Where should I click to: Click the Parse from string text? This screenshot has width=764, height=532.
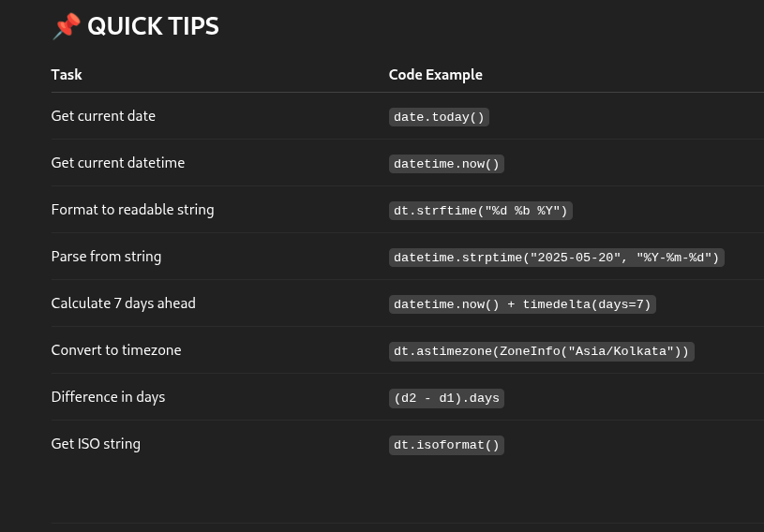click(x=106, y=257)
